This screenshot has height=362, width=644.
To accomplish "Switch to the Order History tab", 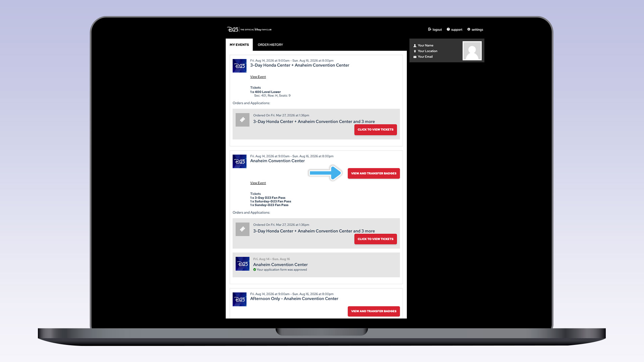I will [x=270, y=45].
